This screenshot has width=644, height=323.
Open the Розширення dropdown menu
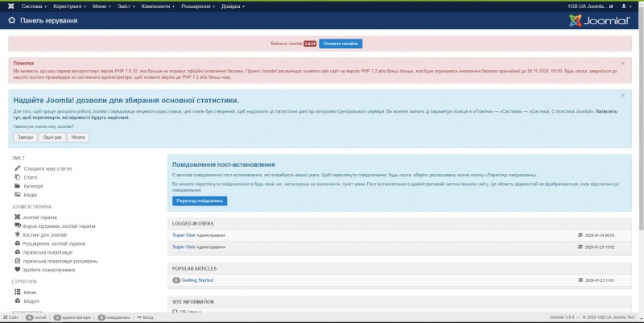[x=198, y=6]
